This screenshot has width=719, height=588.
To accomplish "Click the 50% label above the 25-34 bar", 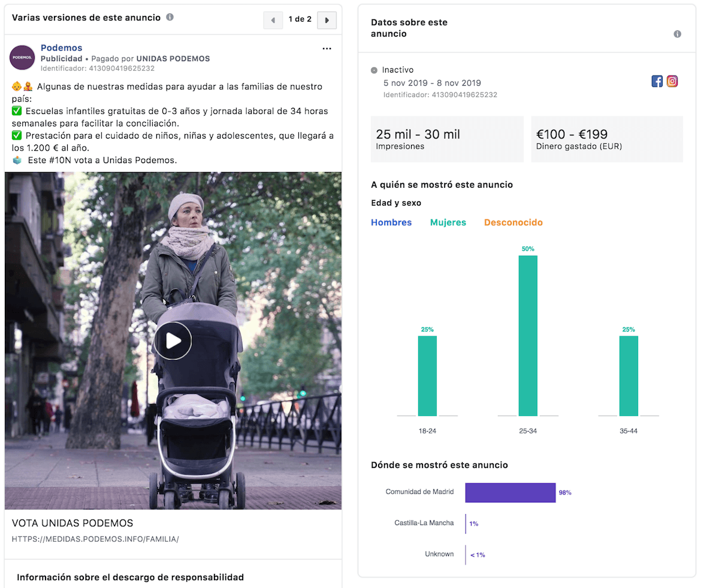I will tap(528, 249).
